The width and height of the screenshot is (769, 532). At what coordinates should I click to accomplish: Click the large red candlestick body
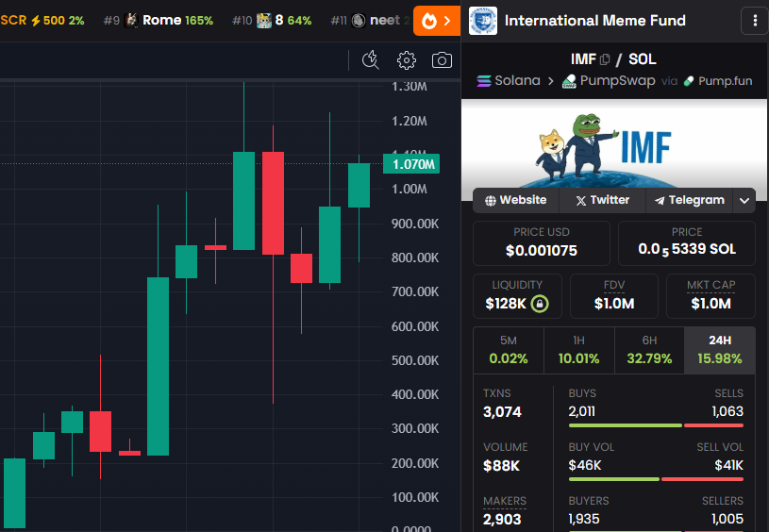274,203
